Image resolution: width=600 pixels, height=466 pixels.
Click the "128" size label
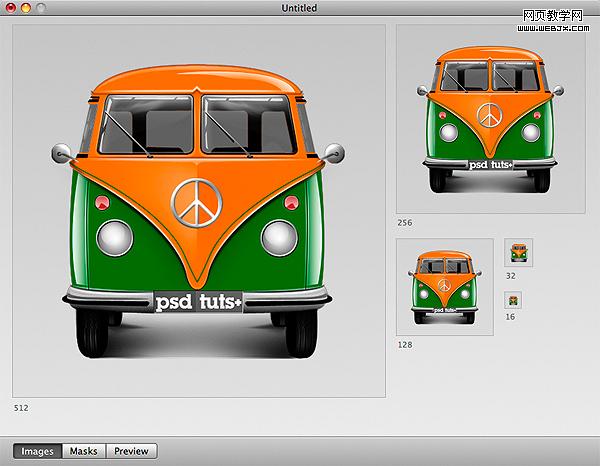pos(405,345)
